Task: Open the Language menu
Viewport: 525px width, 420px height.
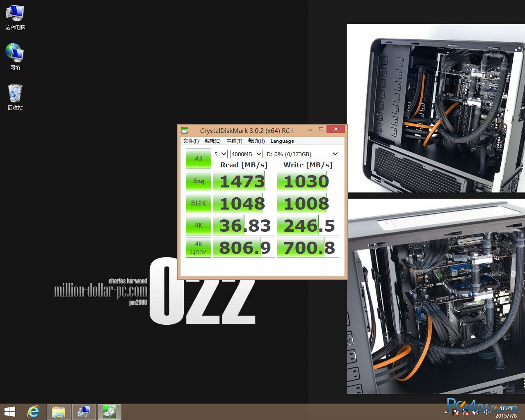Action: click(282, 141)
